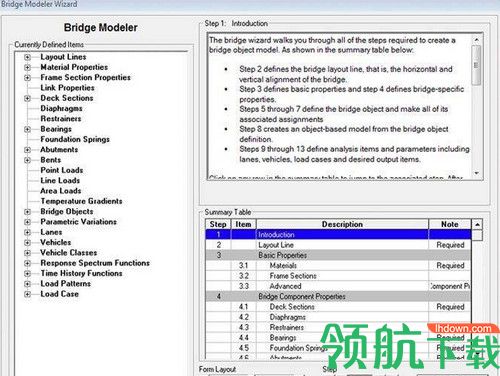
Task: Click Required note for Materials
Action: coord(450,266)
